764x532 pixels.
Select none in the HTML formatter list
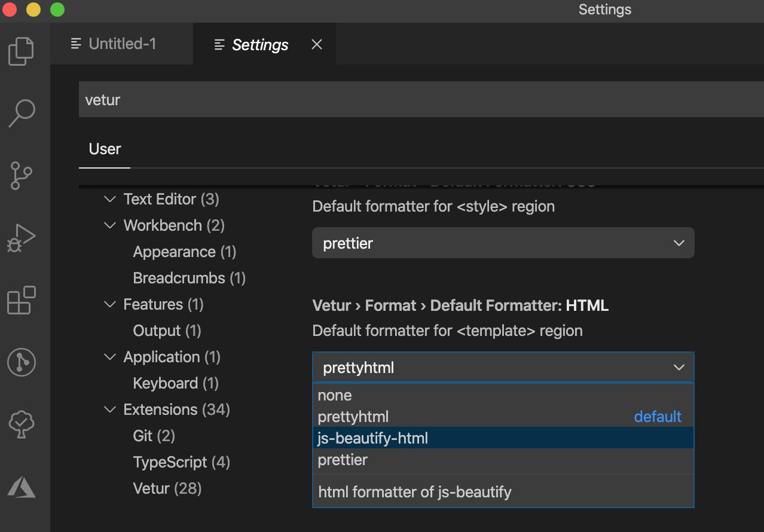(x=335, y=395)
